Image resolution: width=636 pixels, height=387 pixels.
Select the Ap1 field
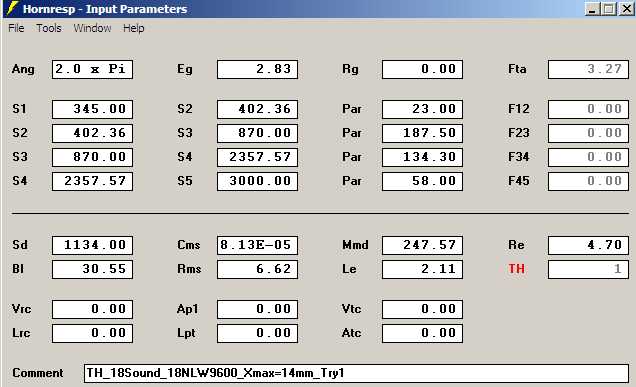coord(257,310)
